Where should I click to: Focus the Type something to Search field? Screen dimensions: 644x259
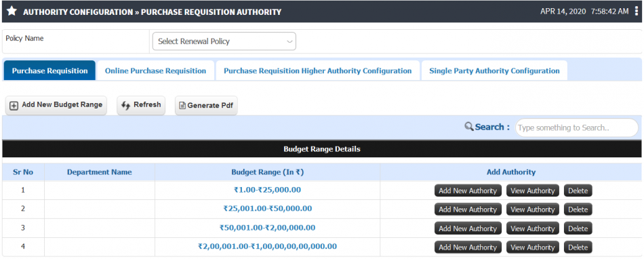[577, 127]
